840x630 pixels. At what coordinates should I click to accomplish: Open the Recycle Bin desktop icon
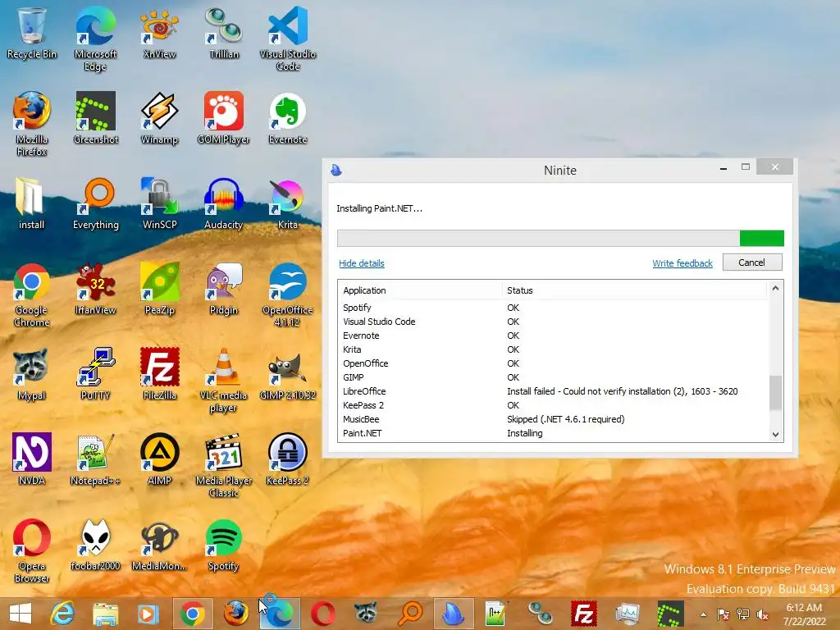32,33
